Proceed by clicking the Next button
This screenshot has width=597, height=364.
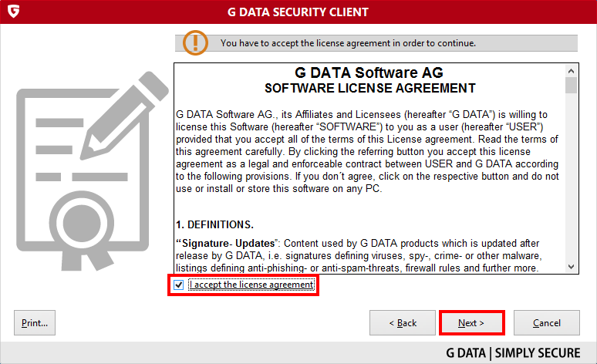pyautogui.click(x=471, y=323)
